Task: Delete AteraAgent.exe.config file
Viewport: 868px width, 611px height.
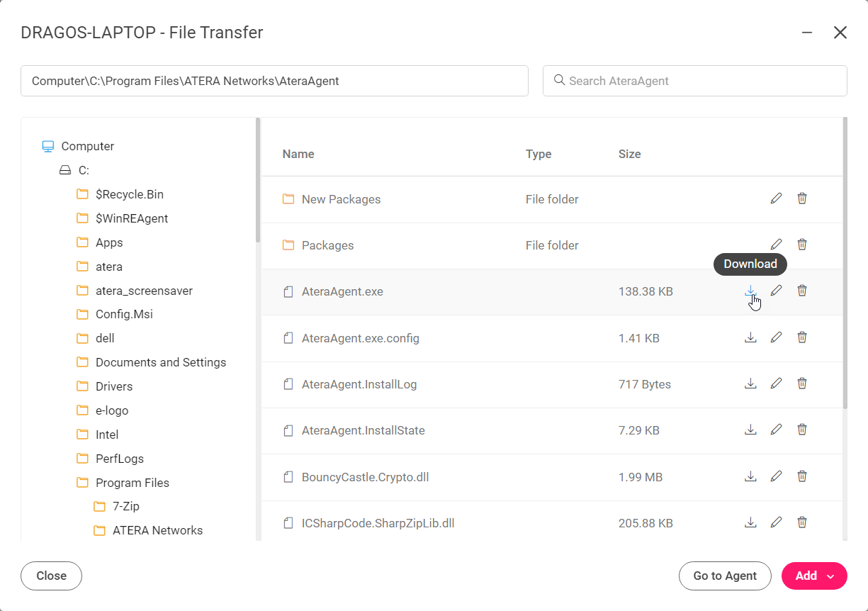Action: click(802, 337)
